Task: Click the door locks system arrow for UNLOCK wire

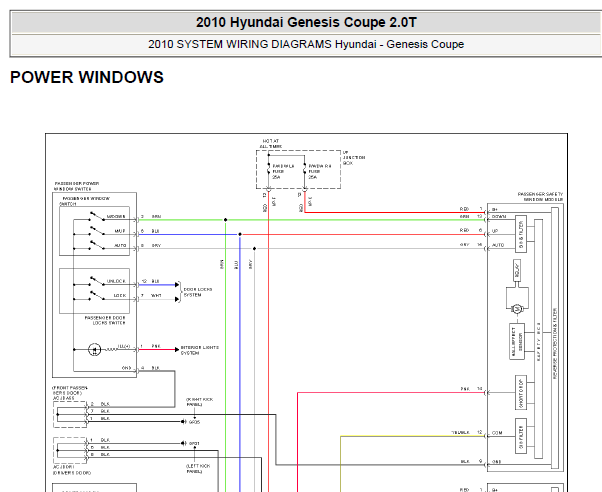Action: tap(177, 285)
